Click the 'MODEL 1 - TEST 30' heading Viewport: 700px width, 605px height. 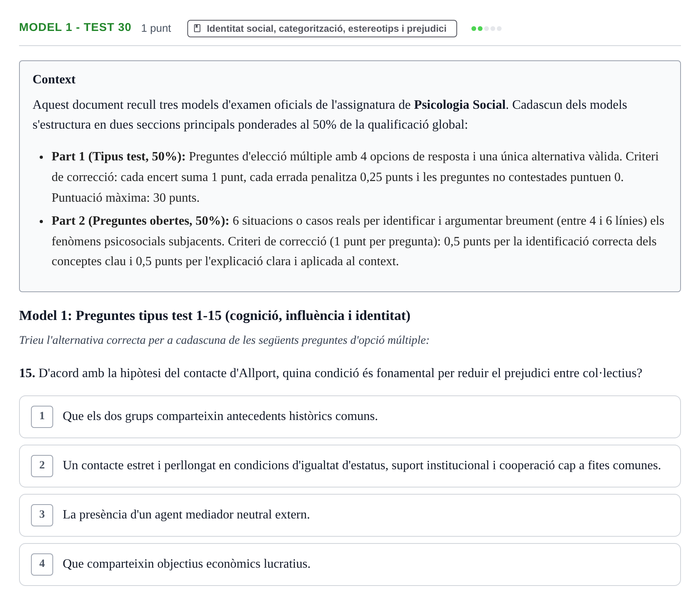(75, 27)
